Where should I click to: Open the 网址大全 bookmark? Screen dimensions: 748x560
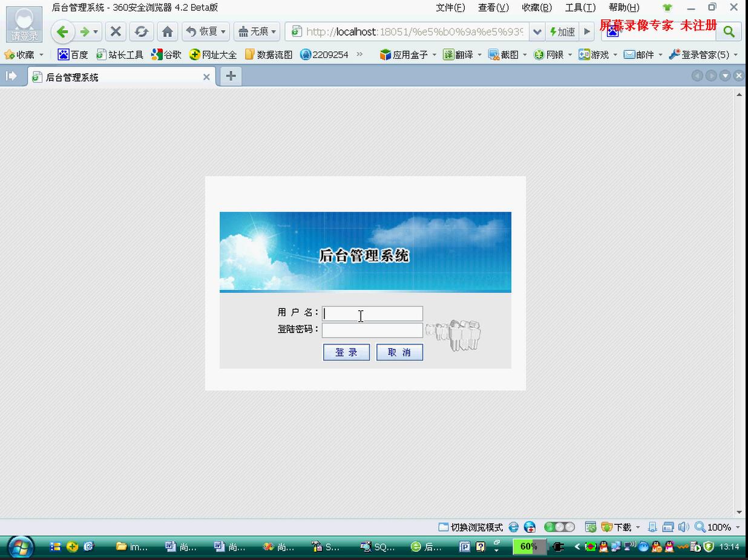tap(213, 54)
